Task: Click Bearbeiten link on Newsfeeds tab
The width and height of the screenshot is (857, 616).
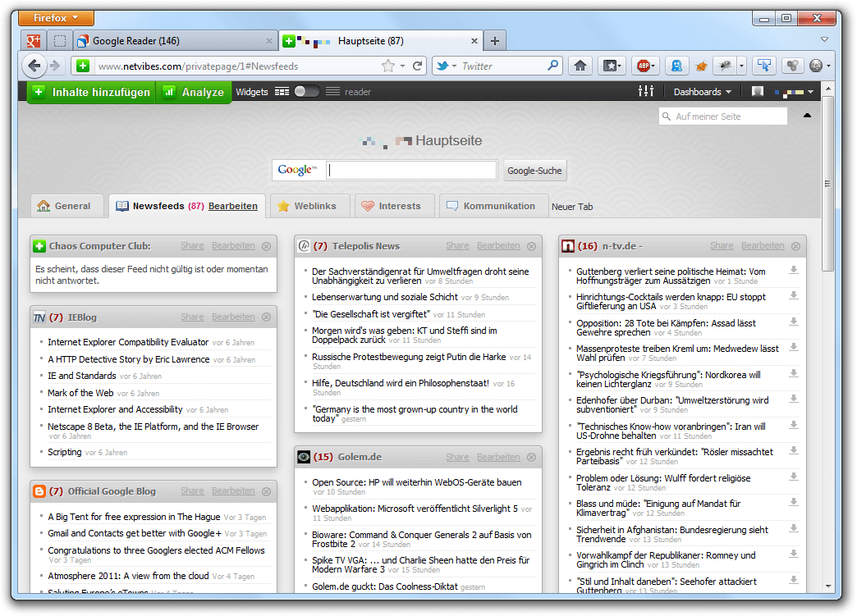Action: (x=233, y=206)
